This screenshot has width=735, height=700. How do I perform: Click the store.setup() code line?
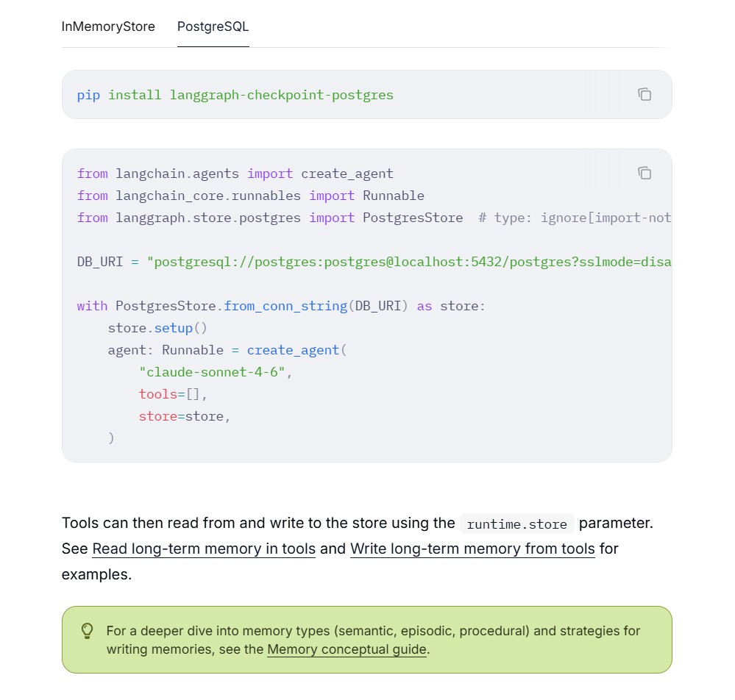(x=157, y=328)
